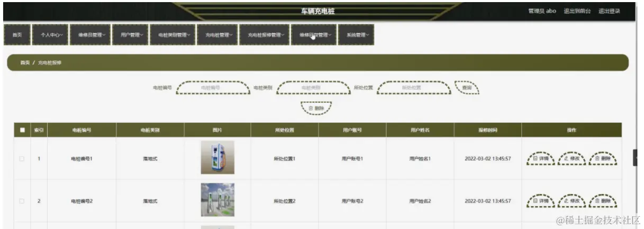Click the 用户账号2 cell
This screenshot has width=644, height=229.
tap(352, 201)
